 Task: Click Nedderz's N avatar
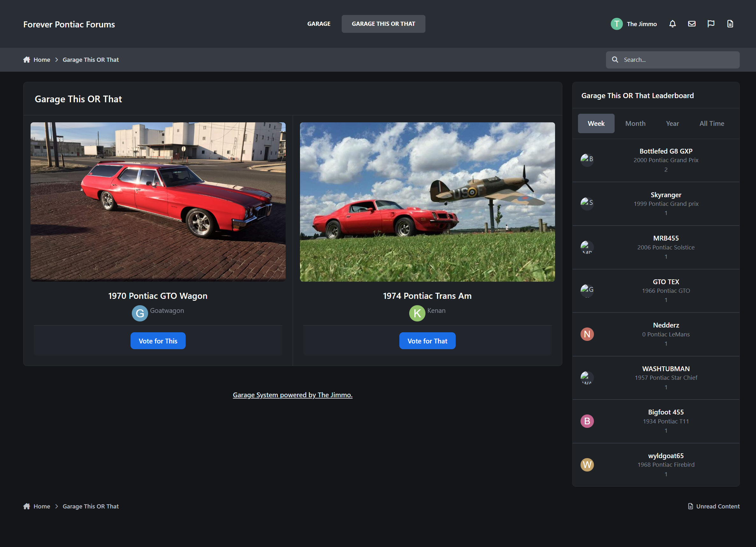coord(587,334)
